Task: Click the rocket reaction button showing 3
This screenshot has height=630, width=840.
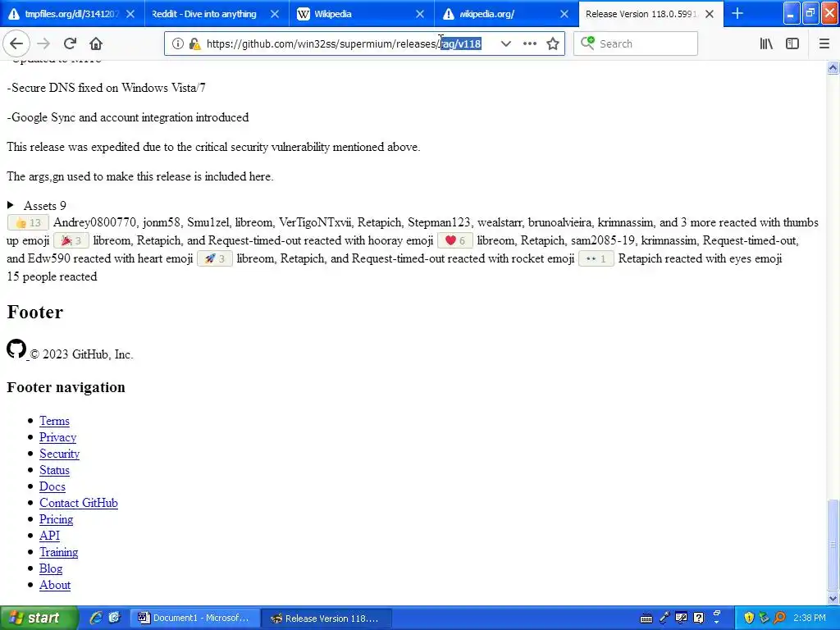Action: pyautogui.click(x=215, y=258)
